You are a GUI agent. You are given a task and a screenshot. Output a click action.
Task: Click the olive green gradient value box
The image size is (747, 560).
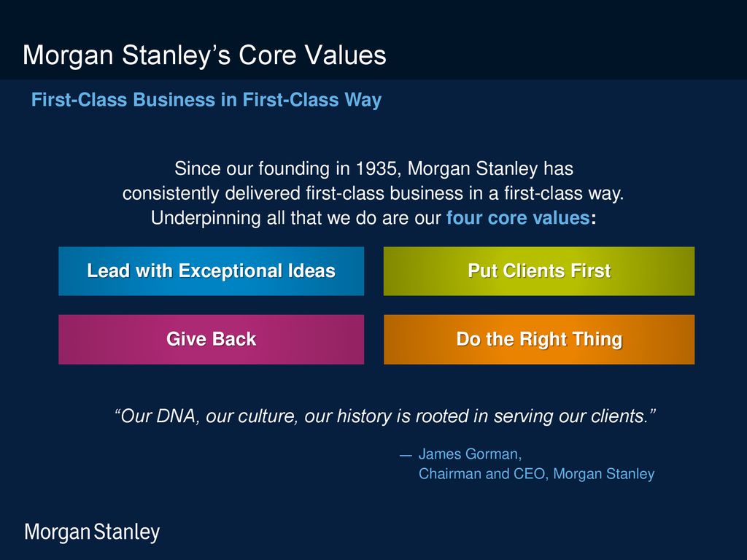[x=539, y=271]
